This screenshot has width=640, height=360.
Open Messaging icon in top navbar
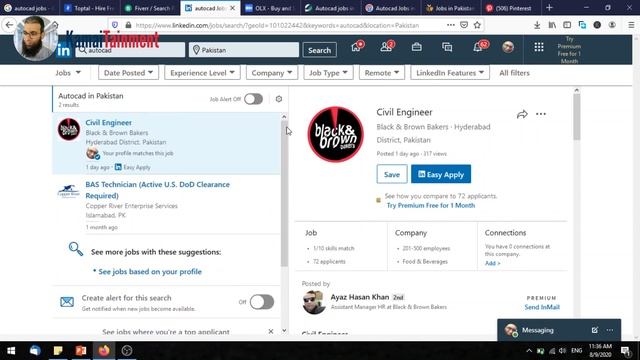447,47
